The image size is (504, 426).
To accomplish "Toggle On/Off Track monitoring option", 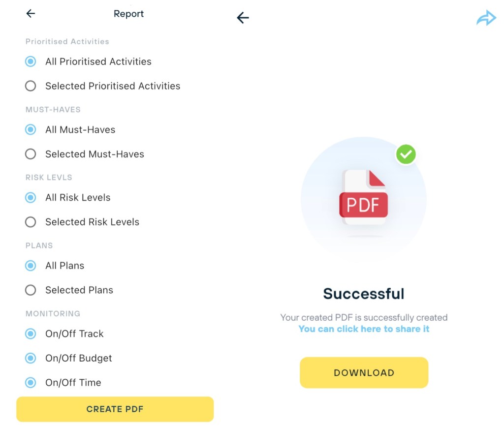I will [31, 334].
